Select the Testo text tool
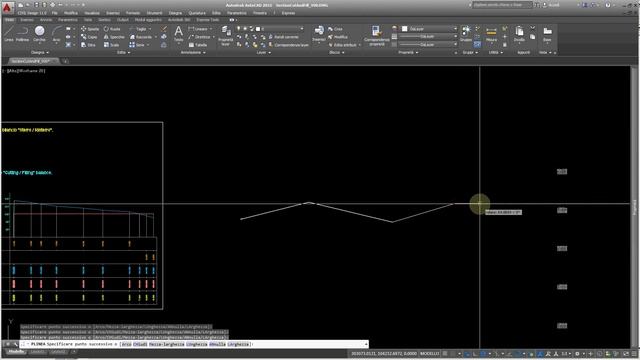The width and height of the screenshot is (640, 360). (178, 34)
